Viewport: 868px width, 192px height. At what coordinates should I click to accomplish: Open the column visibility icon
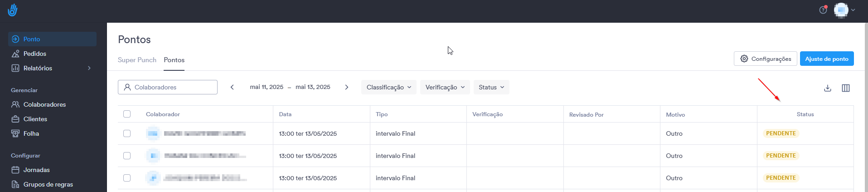click(846, 88)
